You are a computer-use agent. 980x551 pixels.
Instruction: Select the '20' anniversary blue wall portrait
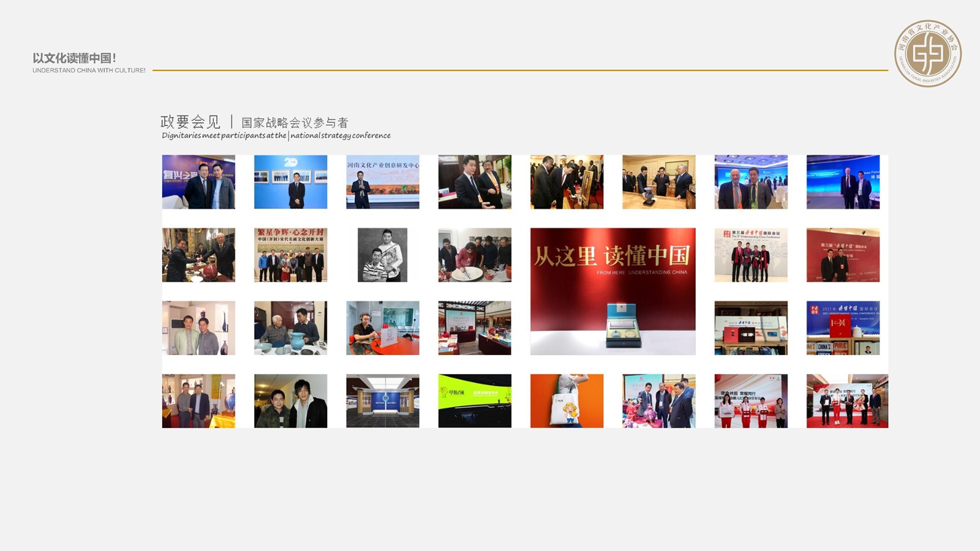point(290,182)
